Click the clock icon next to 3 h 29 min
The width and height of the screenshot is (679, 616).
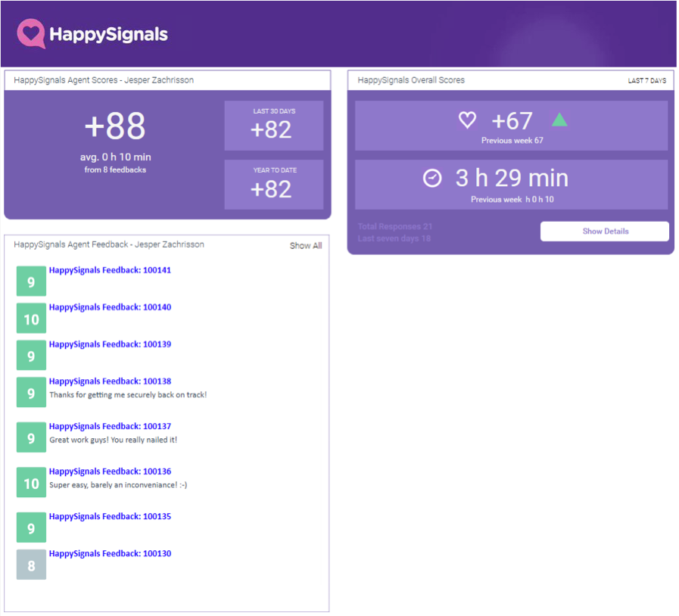pos(433,179)
